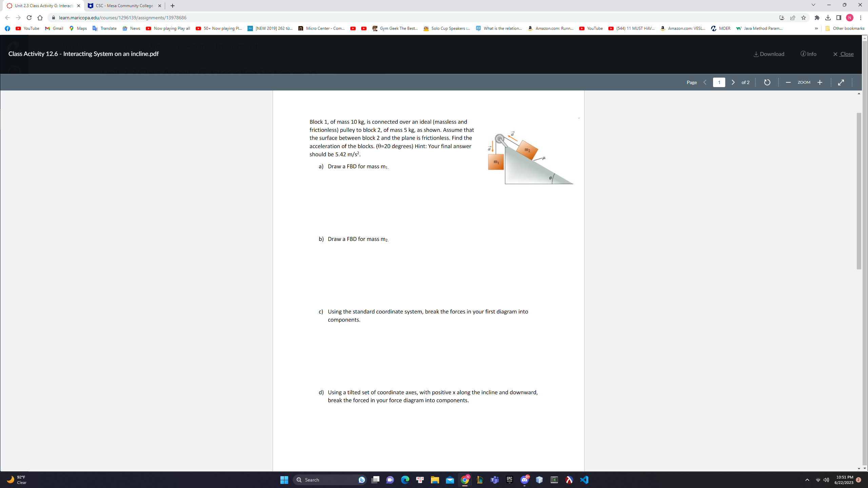Open Visual Studio Code from taskbar
This screenshot has height=488, width=868.
(x=584, y=480)
